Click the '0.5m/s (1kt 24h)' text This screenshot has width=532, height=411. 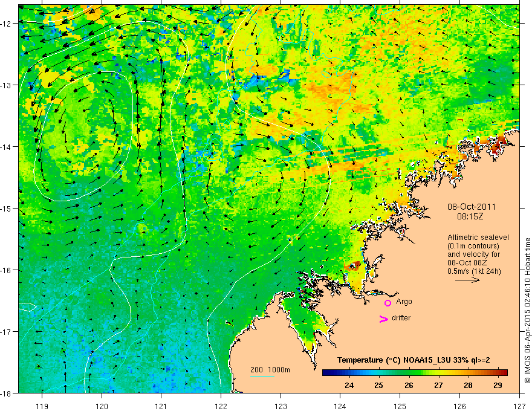coord(475,271)
